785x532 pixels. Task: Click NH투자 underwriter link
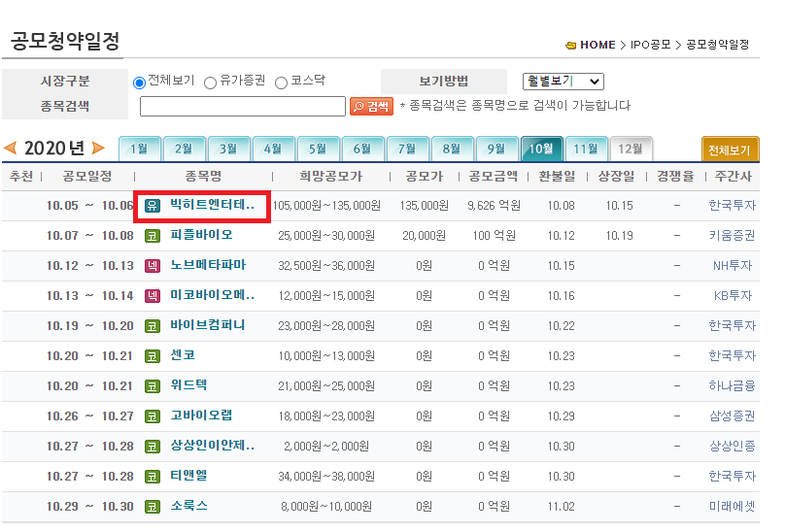(x=733, y=266)
